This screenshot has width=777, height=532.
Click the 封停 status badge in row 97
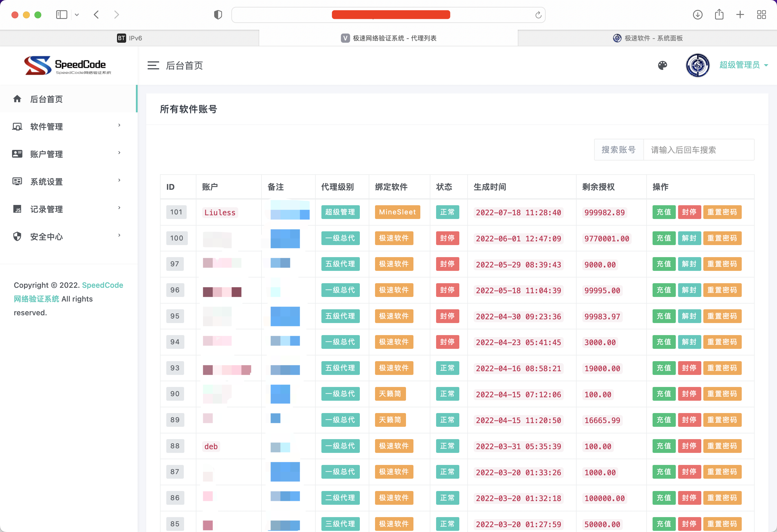pyautogui.click(x=447, y=264)
